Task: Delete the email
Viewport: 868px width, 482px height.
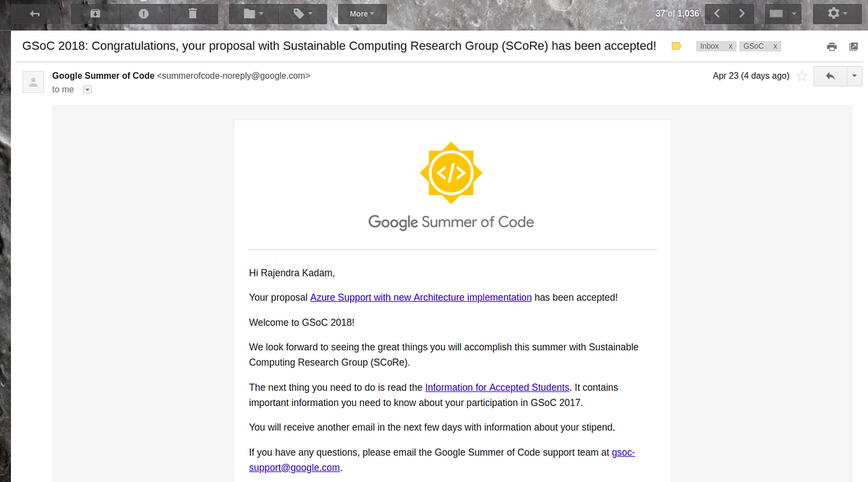Action: point(192,13)
